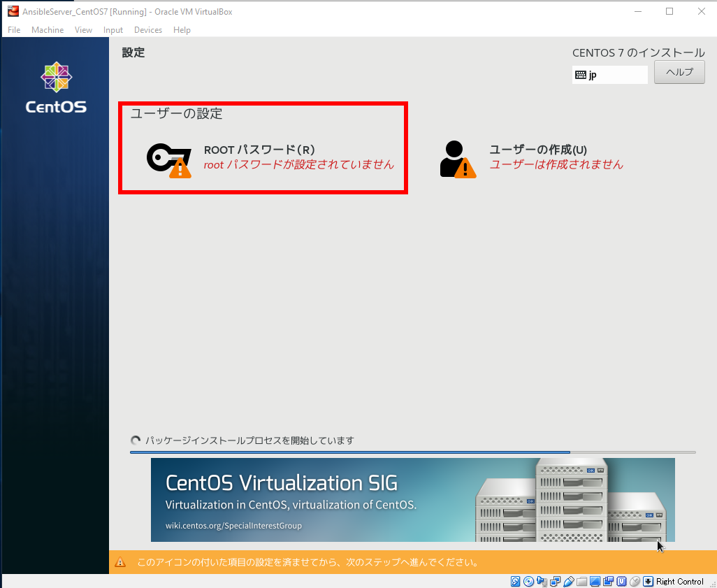717x588 pixels.
Task: Click the host key arrow icon
Action: [648, 581]
